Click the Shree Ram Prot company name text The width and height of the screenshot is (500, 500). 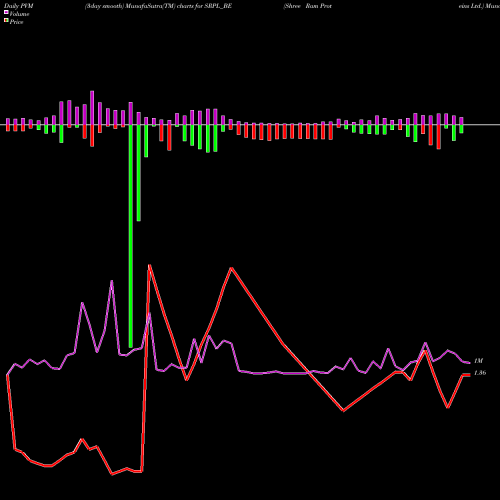pyautogui.click(x=307, y=6)
